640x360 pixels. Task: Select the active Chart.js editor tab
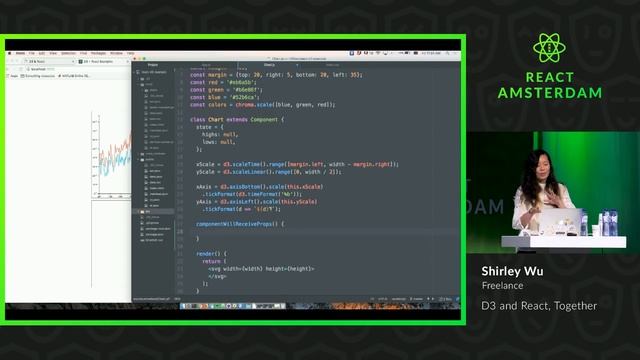pyautogui.click(x=269, y=64)
